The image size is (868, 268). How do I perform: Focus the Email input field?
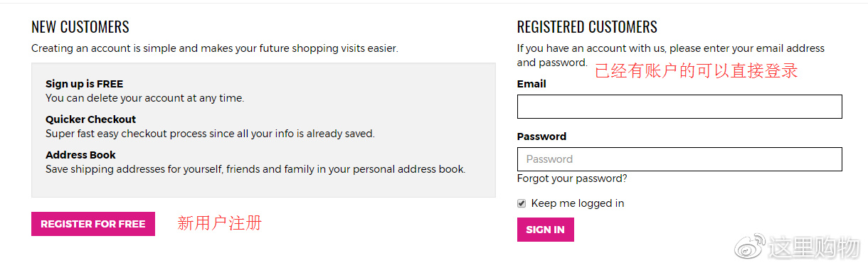coord(679,107)
